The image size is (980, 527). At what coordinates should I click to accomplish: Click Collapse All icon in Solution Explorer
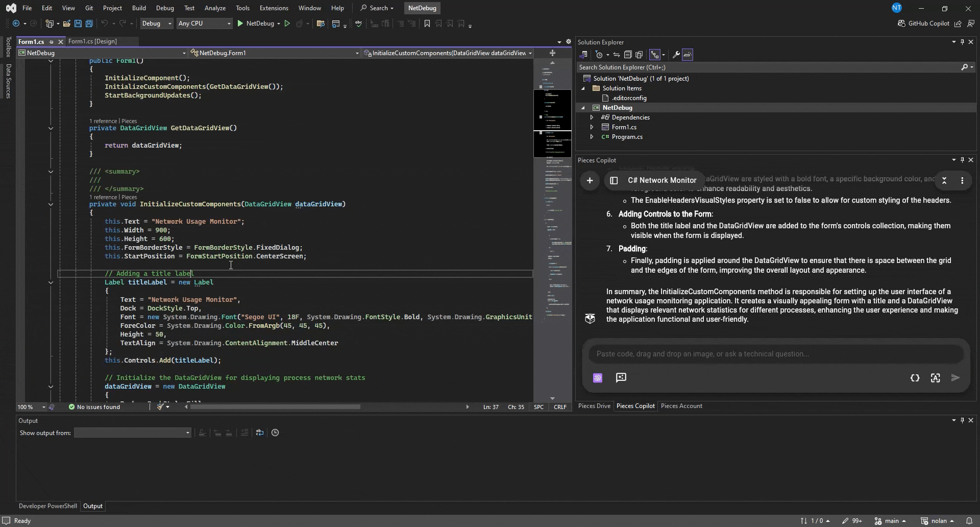point(628,55)
